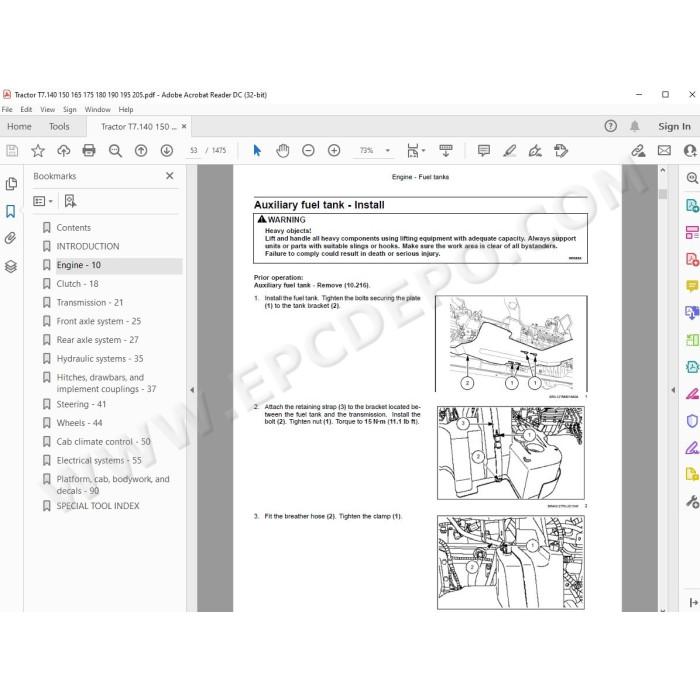The height and width of the screenshot is (700, 700).
Task: Expand the right tools pane button
Action: coord(693,603)
